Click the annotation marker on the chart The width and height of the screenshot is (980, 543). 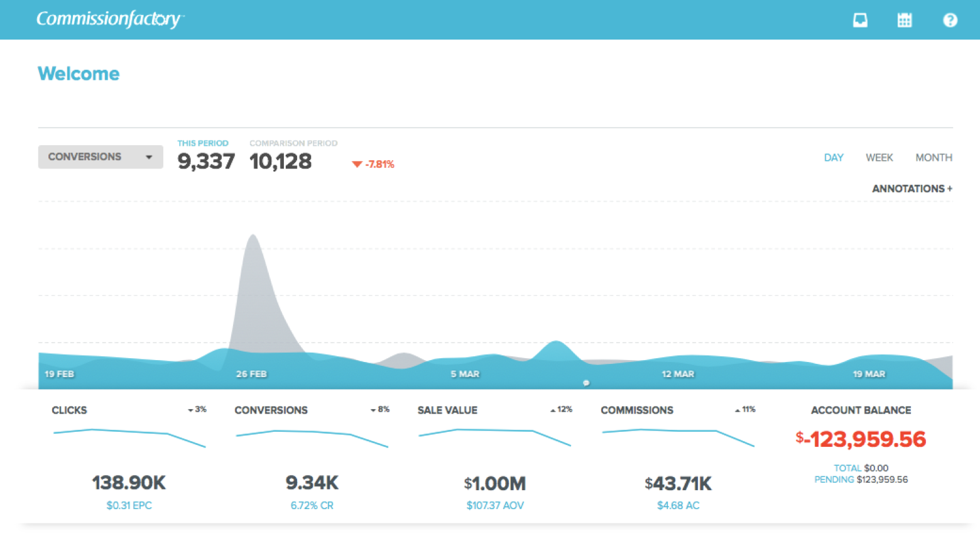(586, 383)
